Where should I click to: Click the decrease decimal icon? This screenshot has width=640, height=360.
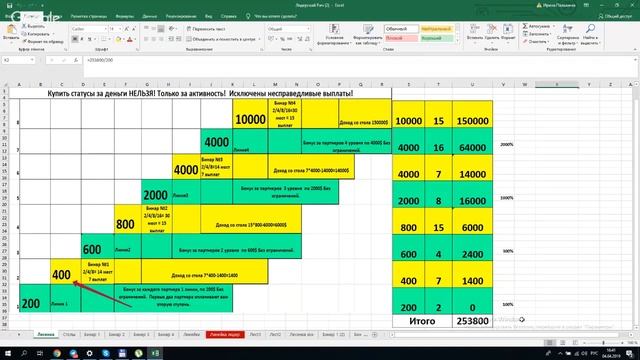click(307, 39)
